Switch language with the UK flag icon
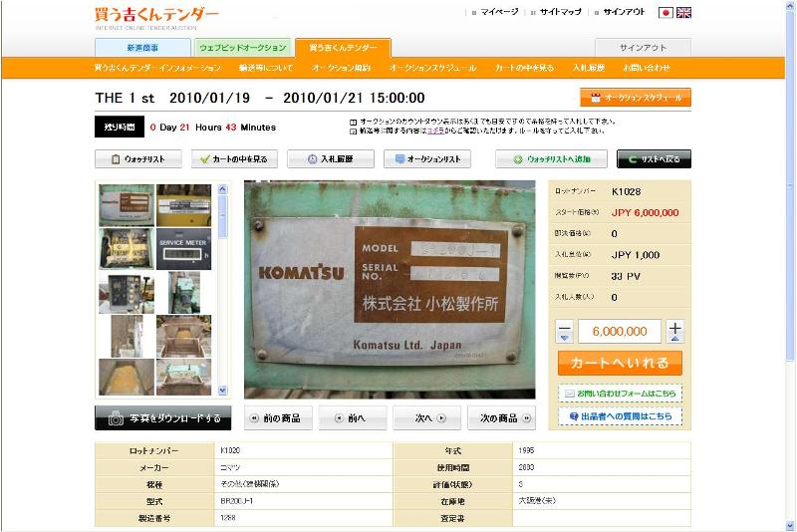 click(x=683, y=13)
